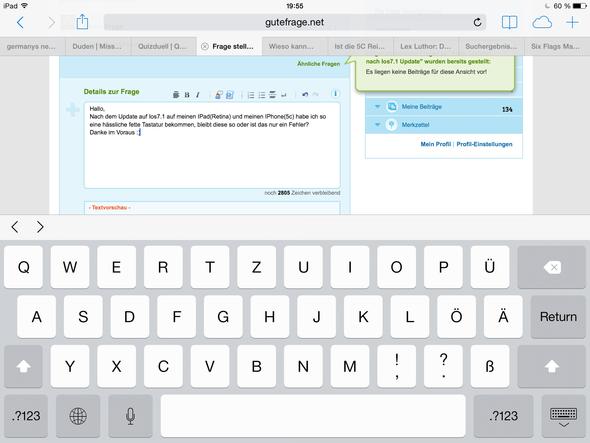
Task: Switch to the Lex Luthor tab
Action: (426, 46)
